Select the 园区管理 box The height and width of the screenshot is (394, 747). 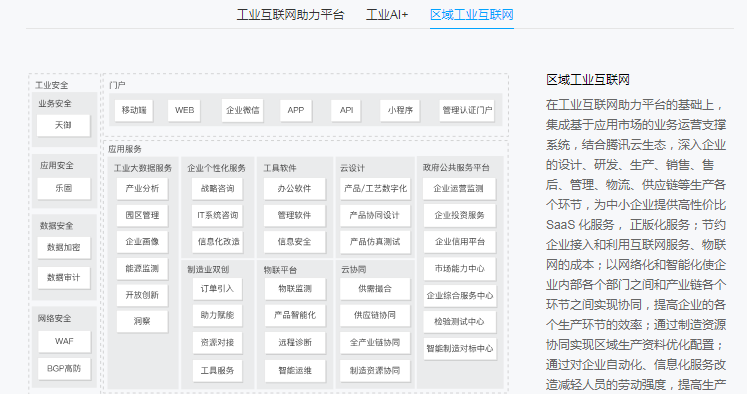tap(142, 215)
